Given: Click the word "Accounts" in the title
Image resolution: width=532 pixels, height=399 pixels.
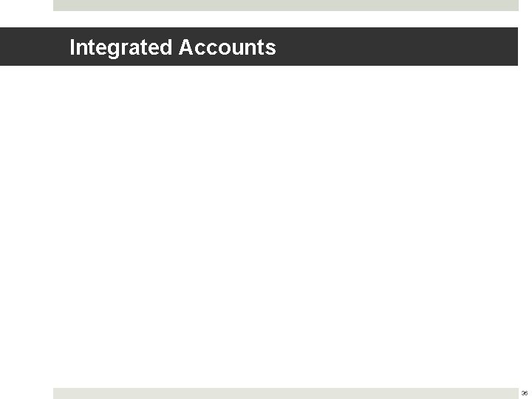Looking at the screenshot, I should point(226,48).
